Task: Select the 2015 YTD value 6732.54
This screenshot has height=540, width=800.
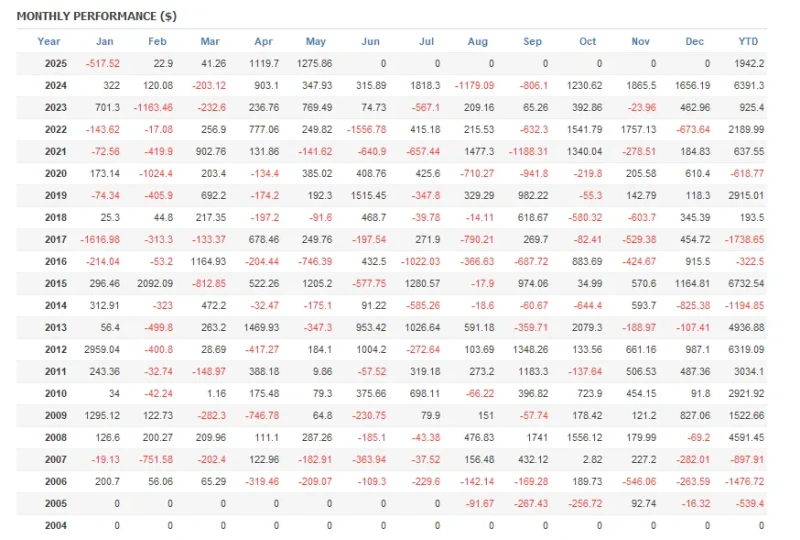Action: [746, 283]
